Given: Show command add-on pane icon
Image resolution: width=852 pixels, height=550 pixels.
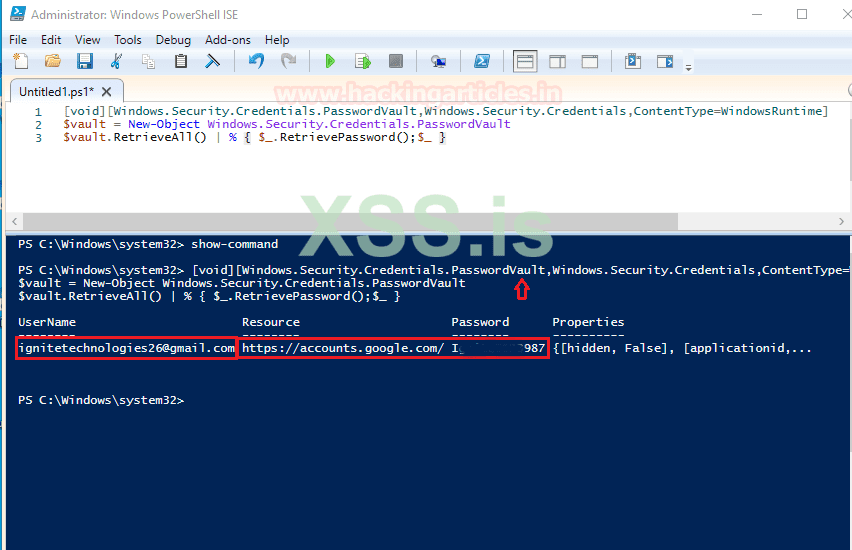Looking at the screenshot, I should pyautogui.click(x=665, y=61).
